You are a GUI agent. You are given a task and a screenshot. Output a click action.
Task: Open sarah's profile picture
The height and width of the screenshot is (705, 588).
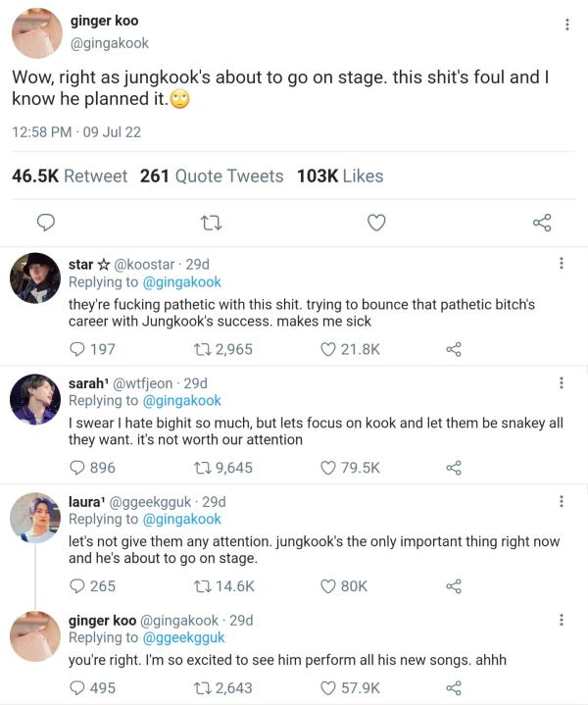pyautogui.click(x=35, y=399)
